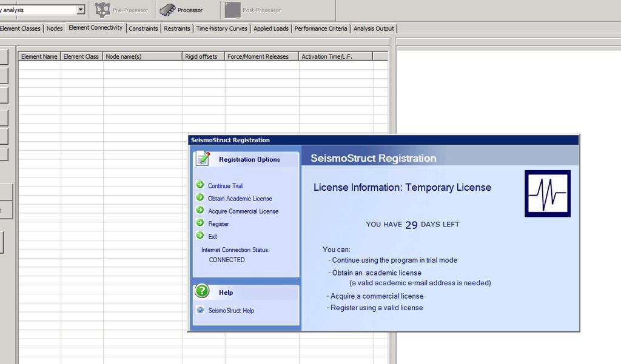This screenshot has width=621, height=364.
Task: Switch to the Nodes tab
Action: point(55,28)
